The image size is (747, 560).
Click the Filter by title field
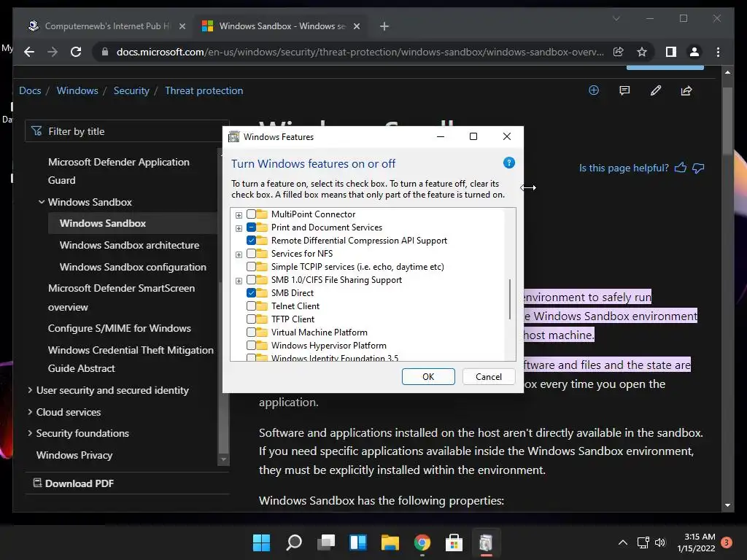point(127,131)
